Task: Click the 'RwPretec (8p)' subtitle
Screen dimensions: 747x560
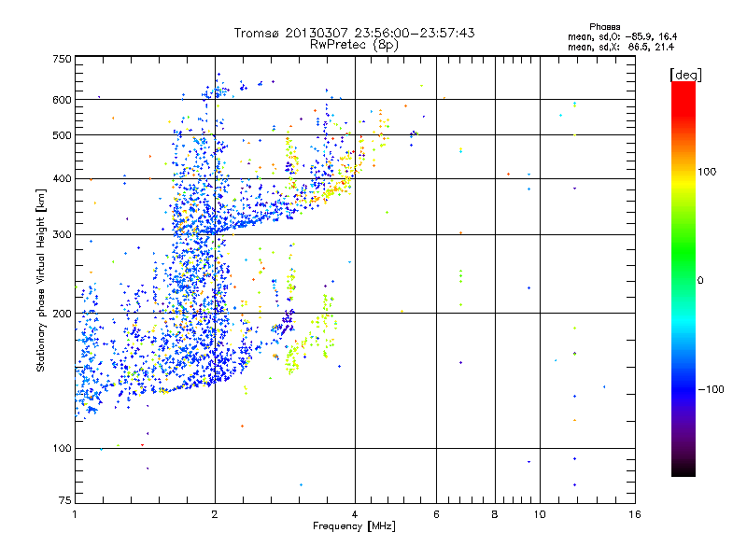Action: [x=354, y=45]
